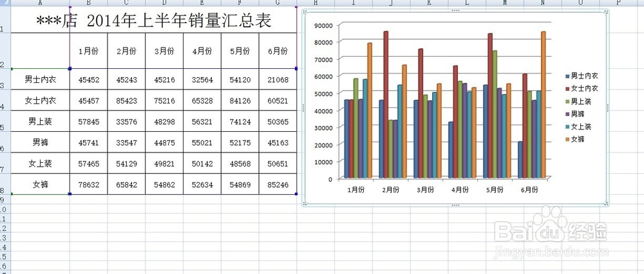Select the cell containing 45163
644x274 pixels.
click(278, 142)
